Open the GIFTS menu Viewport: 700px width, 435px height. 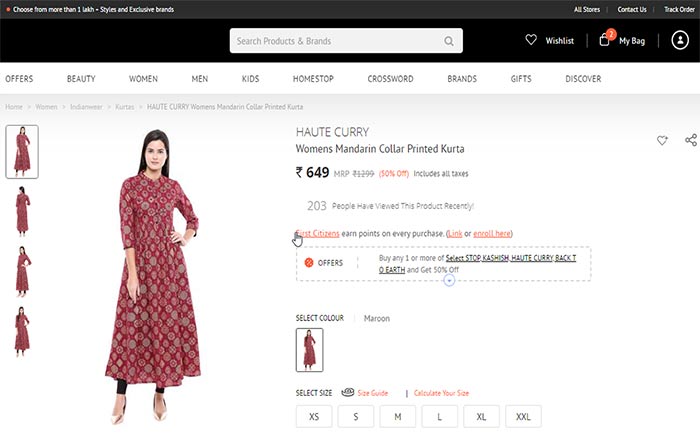point(521,79)
